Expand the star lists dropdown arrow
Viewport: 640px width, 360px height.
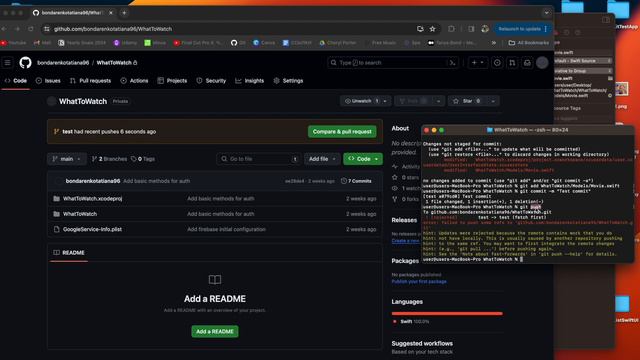click(493, 101)
